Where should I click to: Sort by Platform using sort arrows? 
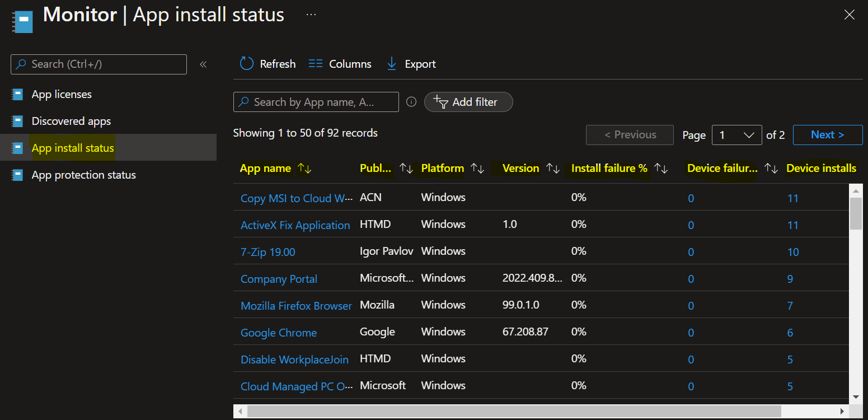pos(477,168)
